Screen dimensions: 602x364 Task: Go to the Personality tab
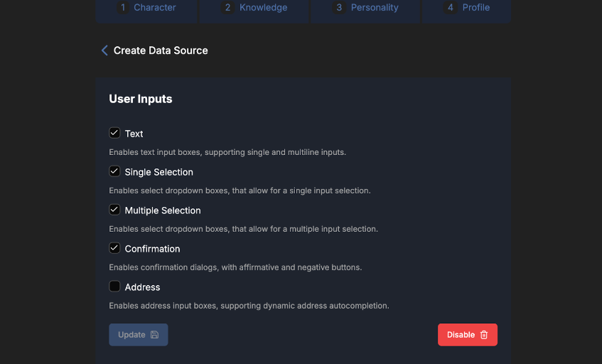(x=365, y=10)
